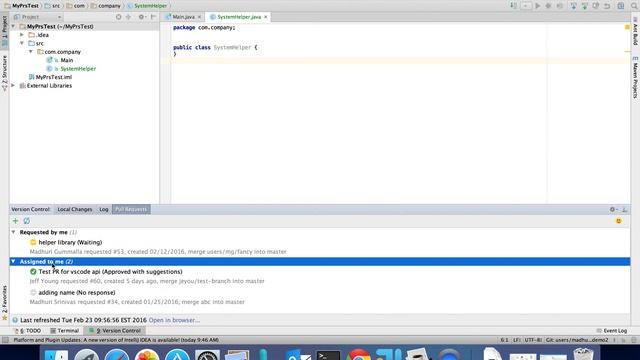Open the Project view selector dropdown

[x=38, y=17]
